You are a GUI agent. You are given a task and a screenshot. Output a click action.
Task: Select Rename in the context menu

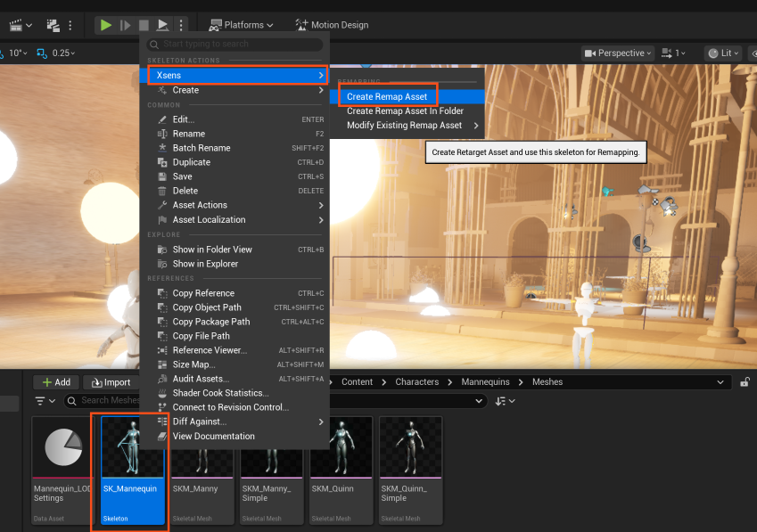pos(235,134)
